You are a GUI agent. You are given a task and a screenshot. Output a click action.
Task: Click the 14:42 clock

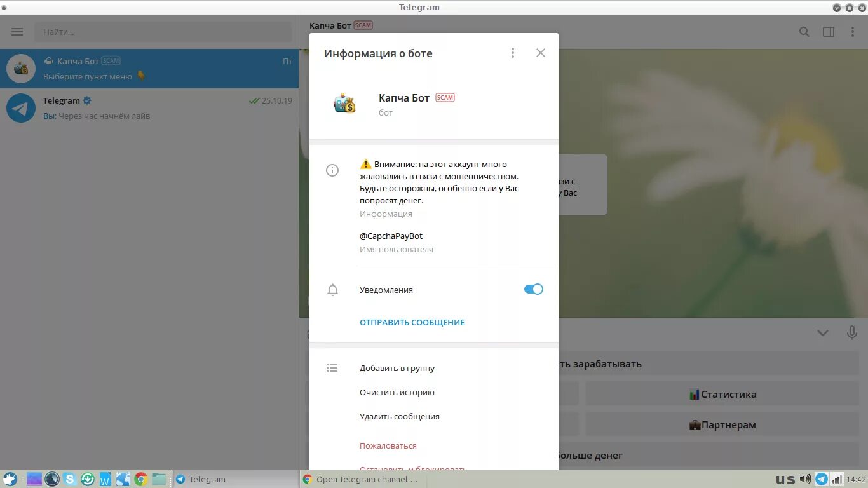click(x=856, y=479)
